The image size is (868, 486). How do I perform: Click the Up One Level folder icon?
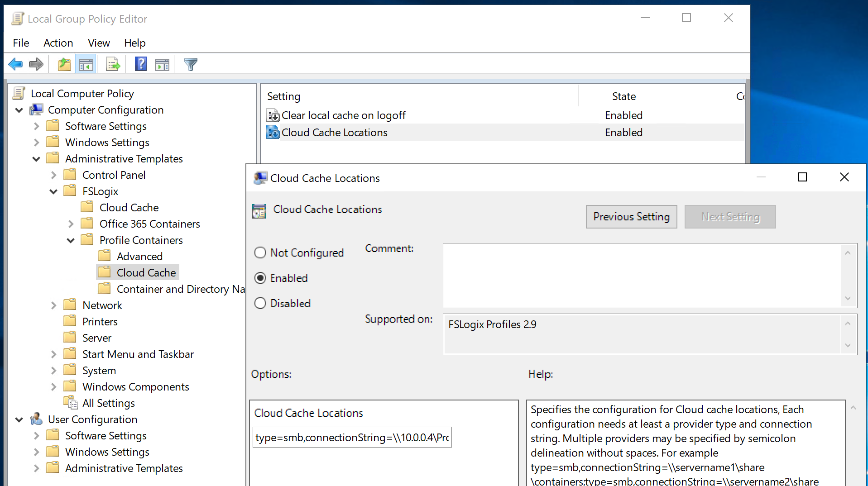[64, 64]
